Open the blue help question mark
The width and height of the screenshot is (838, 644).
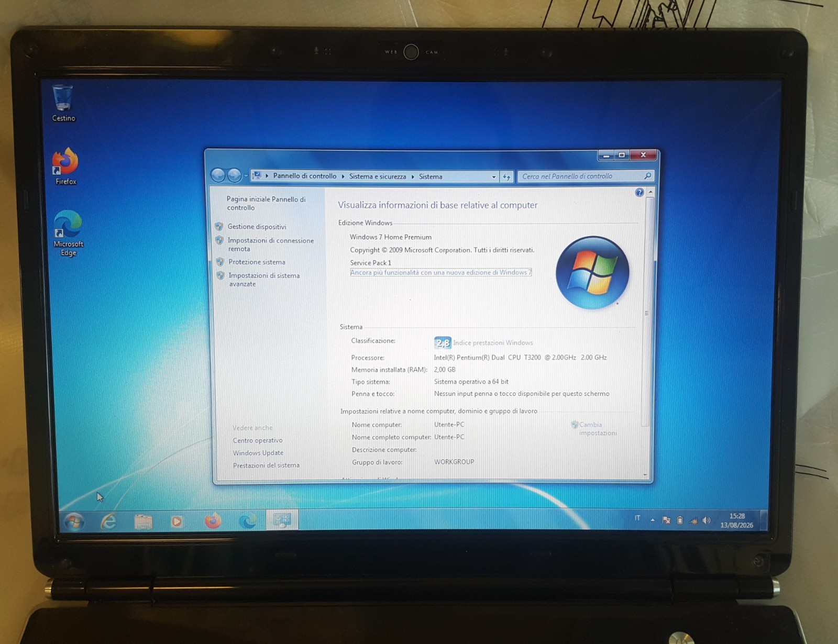639,193
